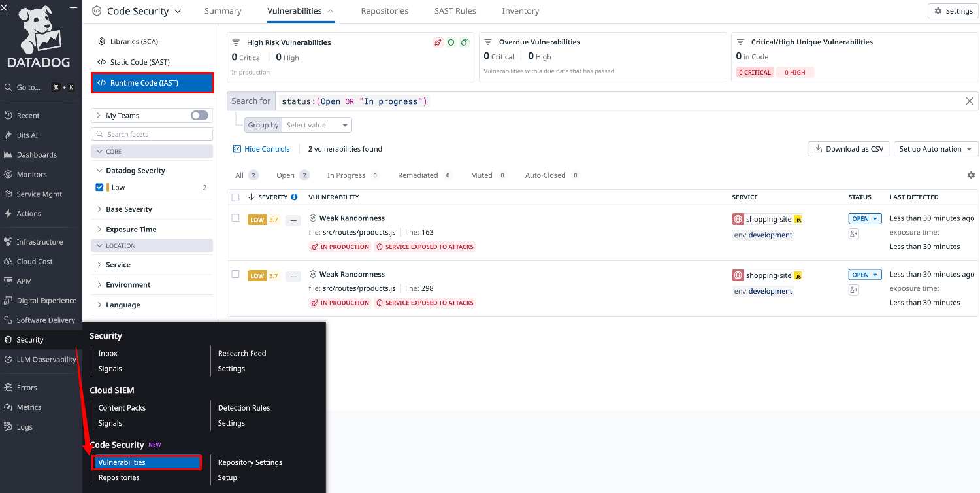Check the select-all header checkbox
This screenshot has width=980, height=493.
(235, 197)
